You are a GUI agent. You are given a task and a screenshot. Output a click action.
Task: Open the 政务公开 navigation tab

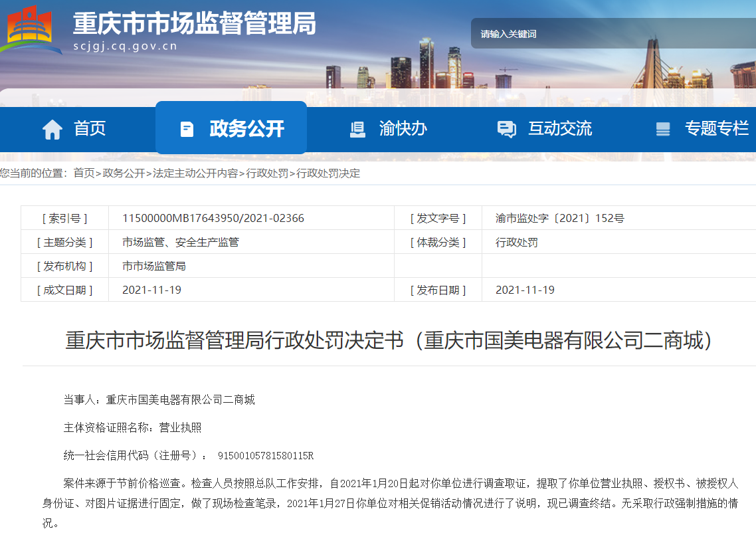(231, 128)
